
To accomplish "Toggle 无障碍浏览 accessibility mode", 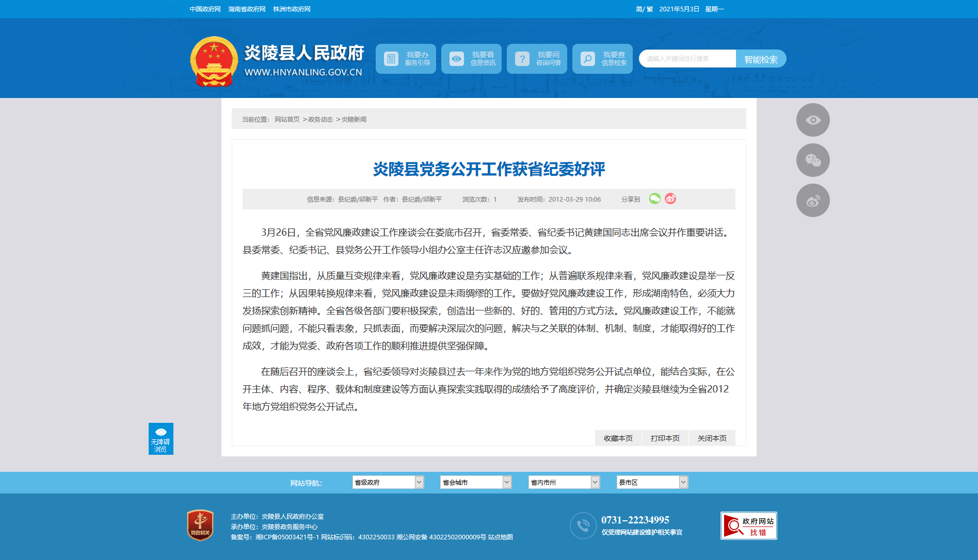I will tap(161, 439).
